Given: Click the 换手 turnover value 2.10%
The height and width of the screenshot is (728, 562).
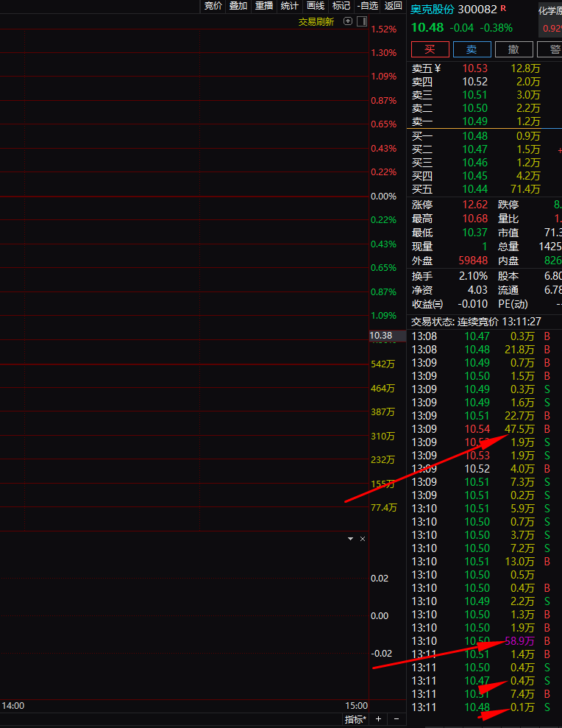Looking at the screenshot, I should point(473,276).
